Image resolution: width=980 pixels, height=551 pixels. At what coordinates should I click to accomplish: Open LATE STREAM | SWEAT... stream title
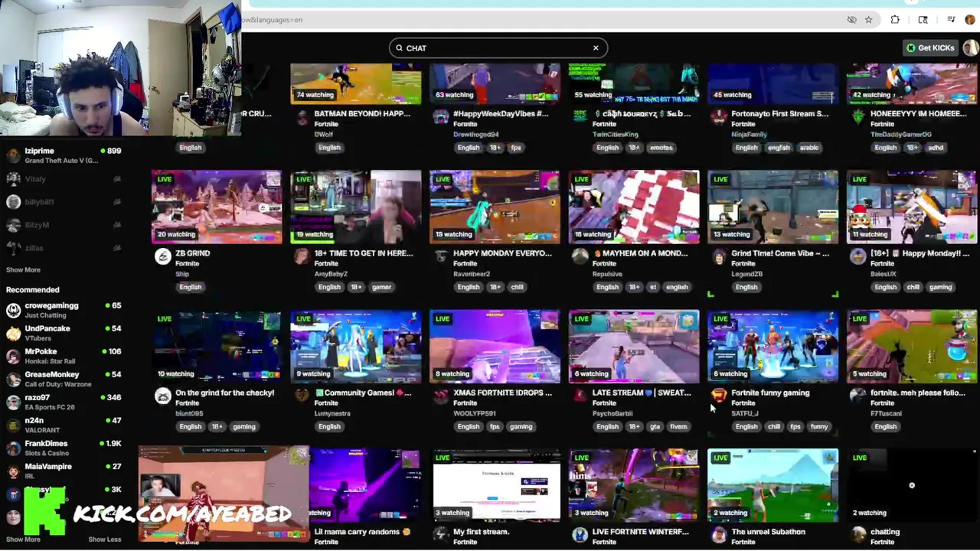[x=642, y=393]
